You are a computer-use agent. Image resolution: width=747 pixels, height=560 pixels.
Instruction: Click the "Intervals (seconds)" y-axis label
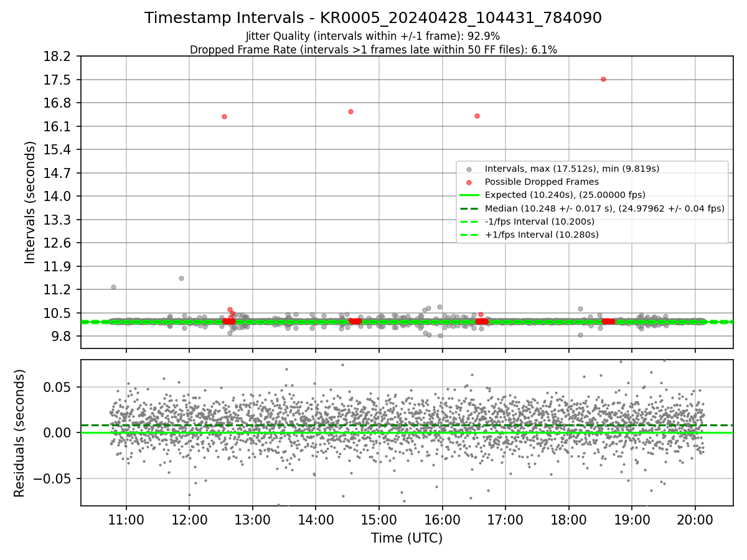click(31, 202)
